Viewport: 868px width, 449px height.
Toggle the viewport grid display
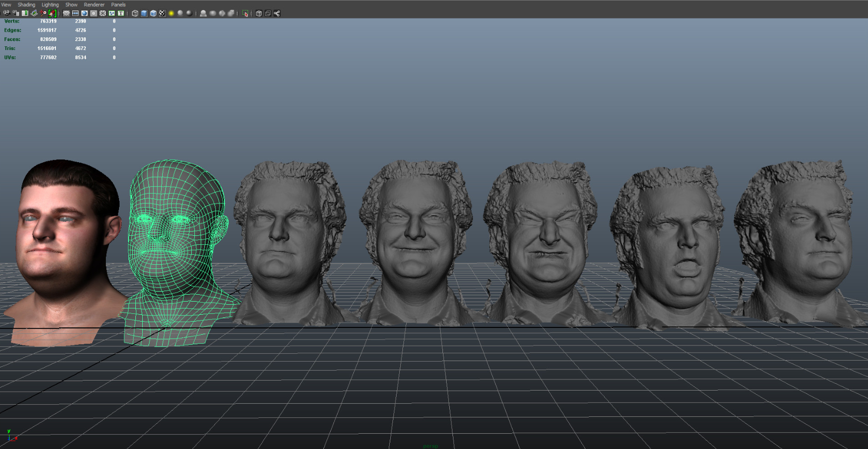[x=66, y=13]
